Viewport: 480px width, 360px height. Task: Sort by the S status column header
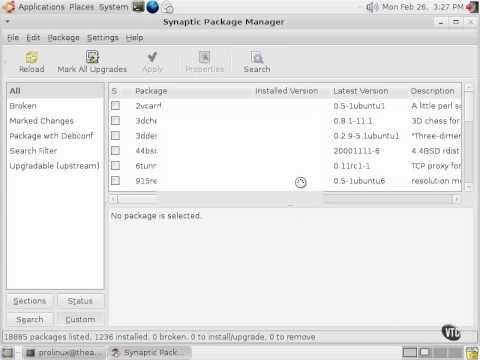115,91
